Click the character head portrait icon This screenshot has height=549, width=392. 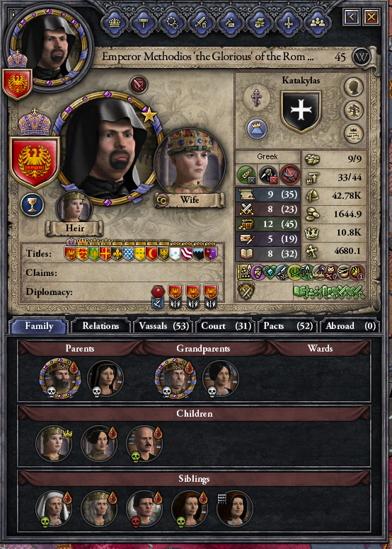pyautogui.click(x=353, y=87)
